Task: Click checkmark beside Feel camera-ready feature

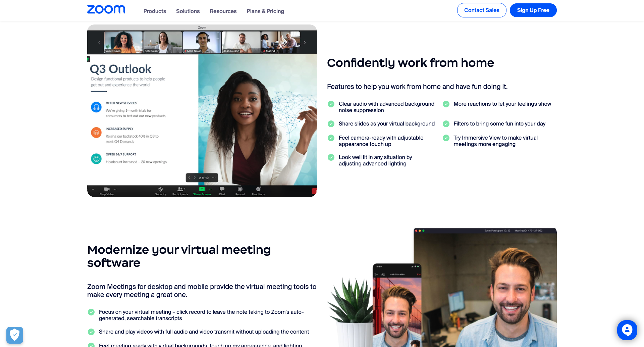Action: pos(331,138)
